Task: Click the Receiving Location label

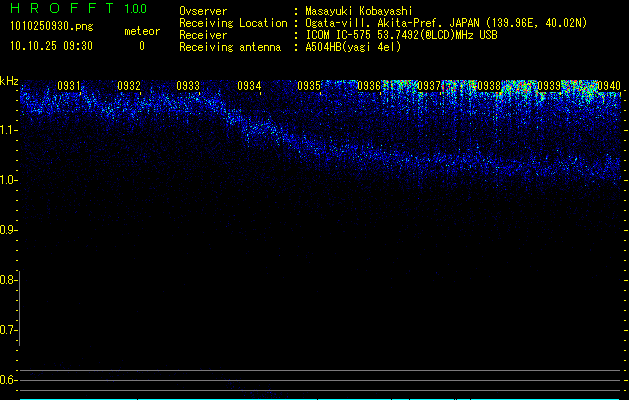Action: (233, 23)
